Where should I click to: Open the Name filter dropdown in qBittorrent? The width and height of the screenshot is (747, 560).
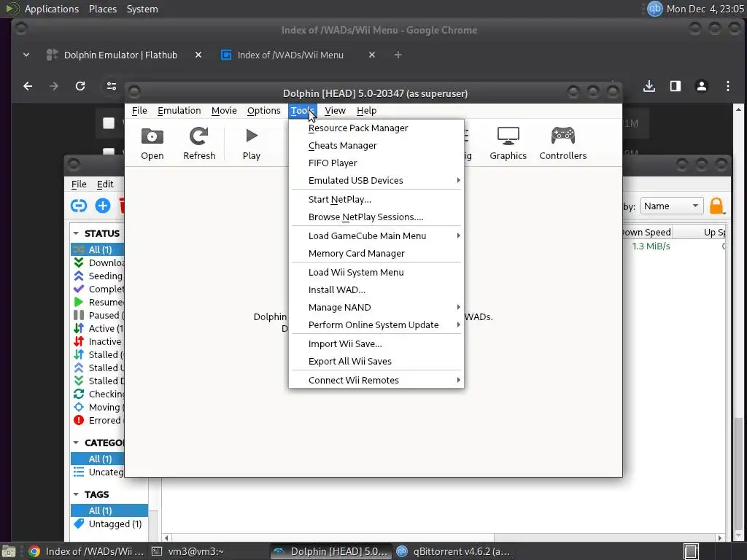672,206
